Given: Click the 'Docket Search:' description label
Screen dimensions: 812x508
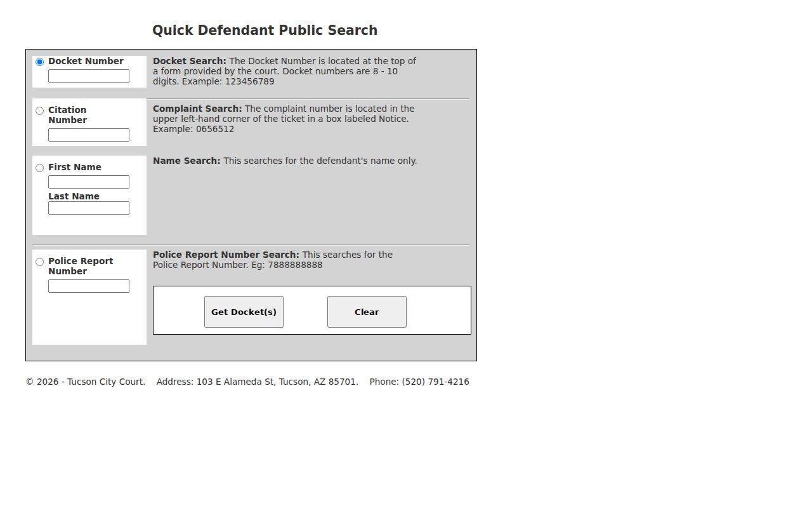Looking at the screenshot, I should [x=189, y=61].
